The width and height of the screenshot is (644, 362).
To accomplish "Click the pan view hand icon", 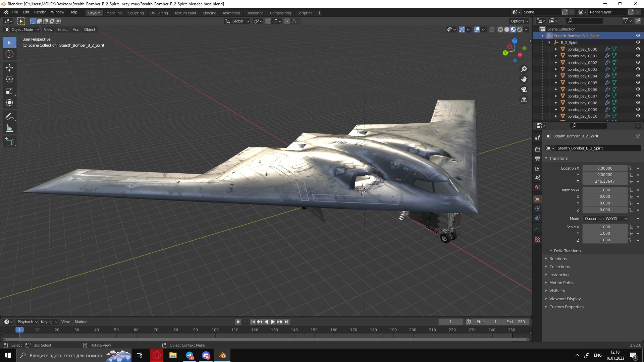I will coord(524,79).
